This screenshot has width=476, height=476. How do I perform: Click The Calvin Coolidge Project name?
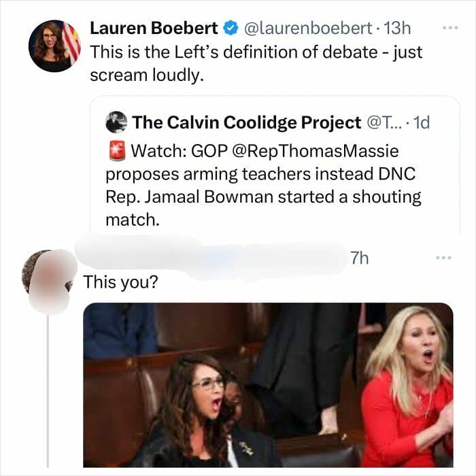pyautogui.click(x=246, y=122)
